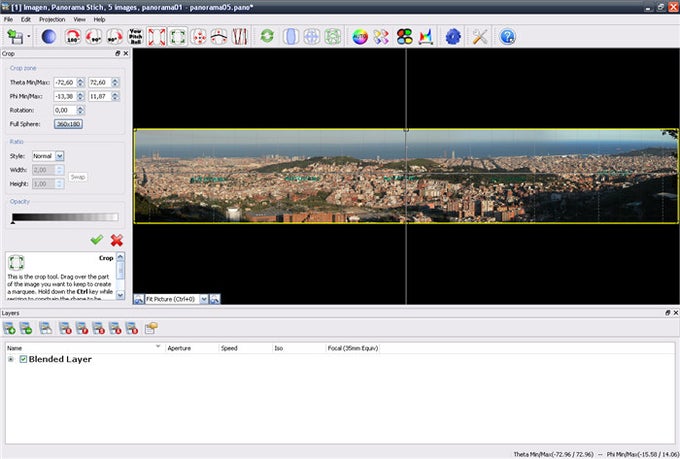
Task: Click the Aperture column header
Action: coord(192,348)
